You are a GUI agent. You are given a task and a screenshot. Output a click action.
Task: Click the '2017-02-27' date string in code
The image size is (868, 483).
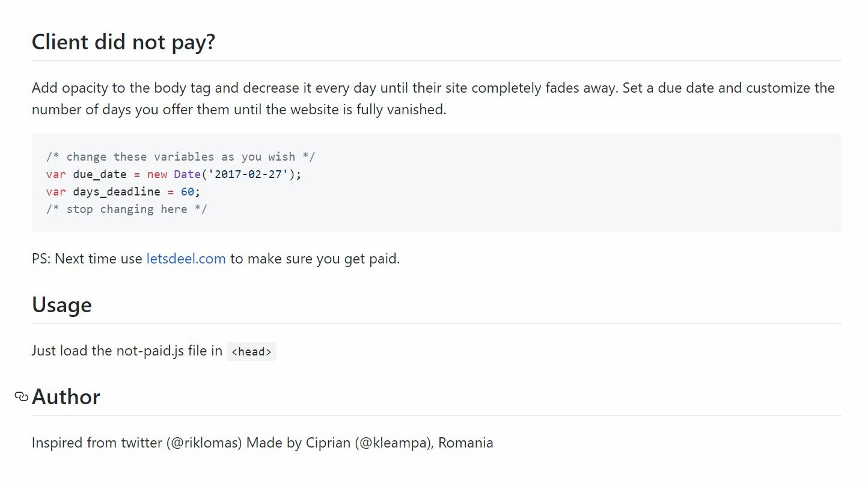[x=249, y=174]
